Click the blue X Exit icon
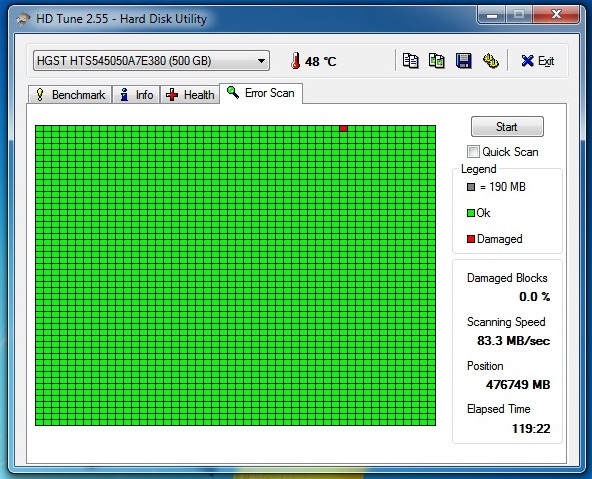This screenshot has height=479, width=592. (527, 61)
